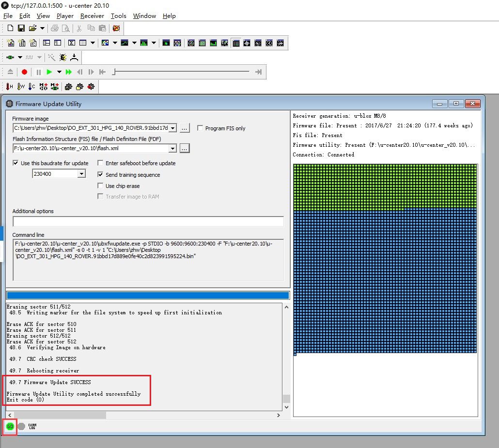Check Enter safeboot before update
Image resolution: width=499 pixels, height=448 pixels.
pyautogui.click(x=100, y=163)
